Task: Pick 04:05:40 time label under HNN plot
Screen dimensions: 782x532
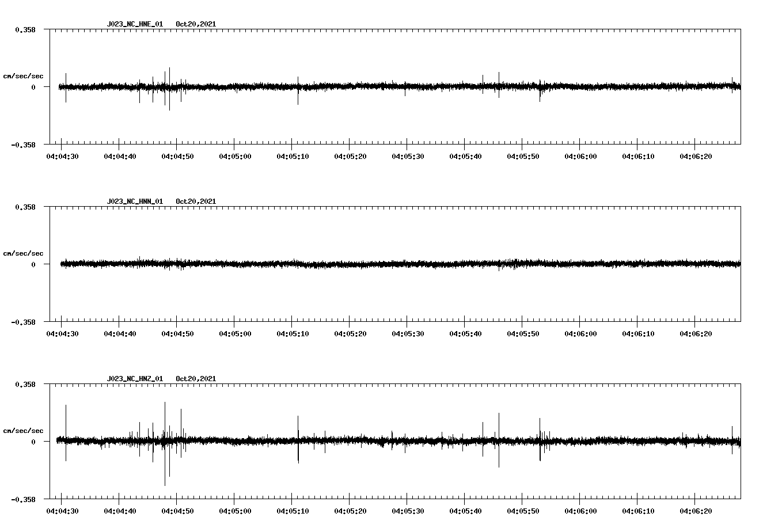Action: [x=465, y=334]
